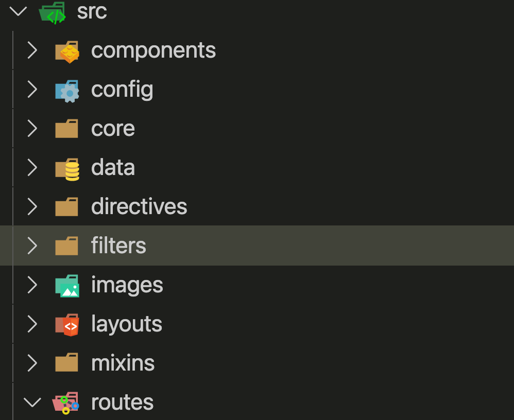This screenshot has width=514, height=420.
Task: Click the images picture folder icon
Action: click(67, 286)
